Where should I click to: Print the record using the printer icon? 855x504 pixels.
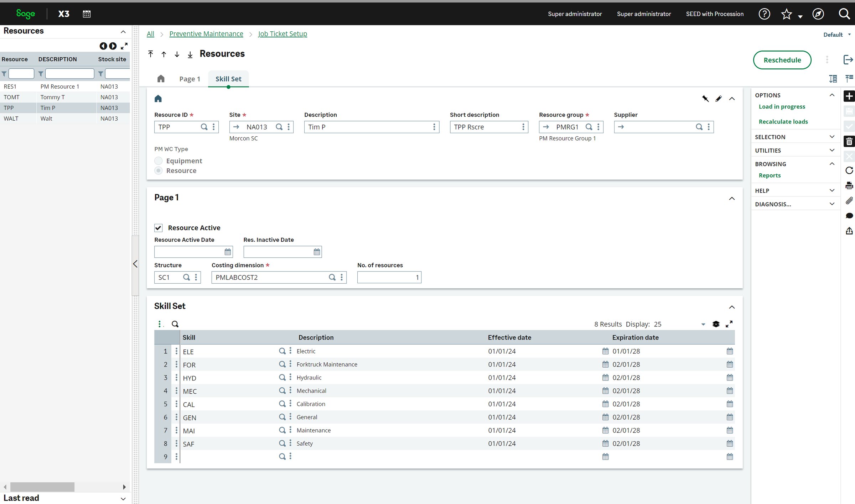tap(849, 185)
